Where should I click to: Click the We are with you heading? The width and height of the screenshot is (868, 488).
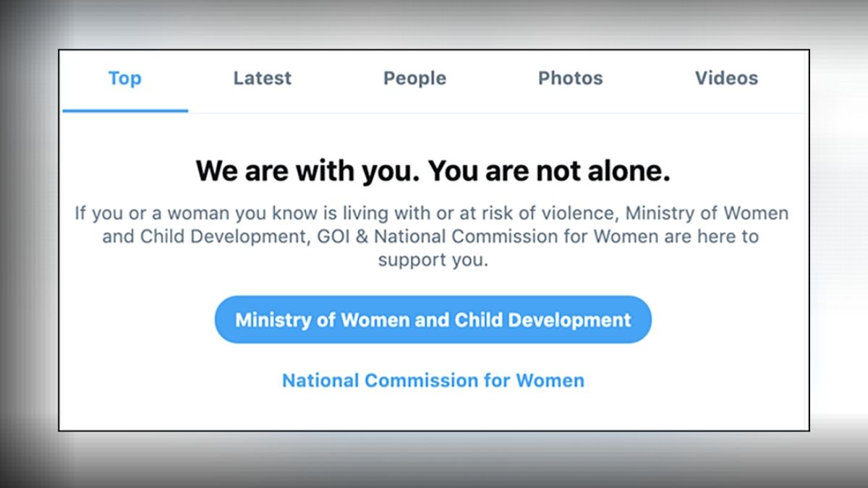point(433,171)
